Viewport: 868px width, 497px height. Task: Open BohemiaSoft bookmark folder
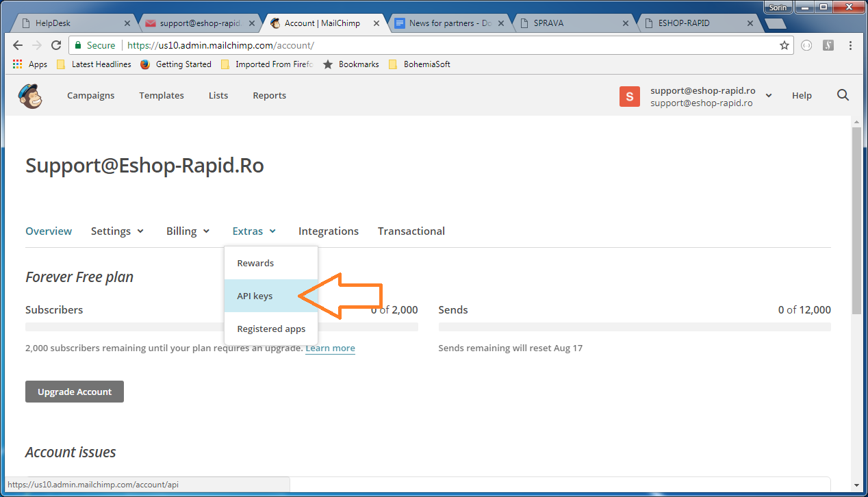pyautogui.click(x=420, y=64)
